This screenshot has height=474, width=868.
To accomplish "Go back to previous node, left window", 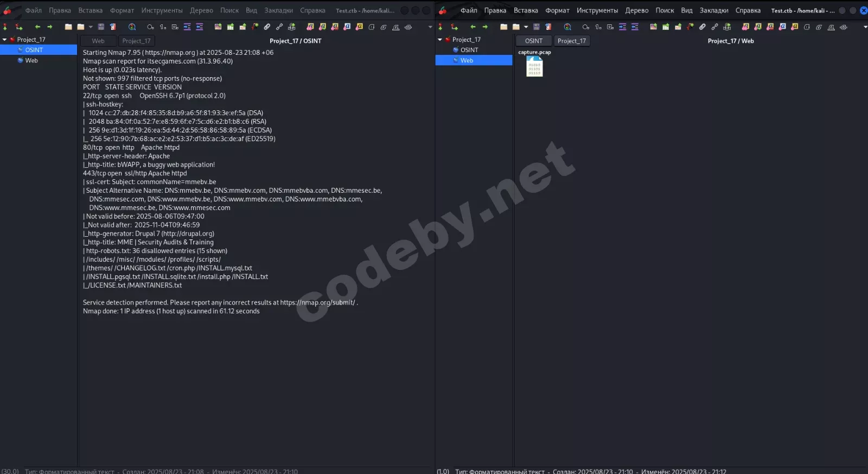I will 37,27.
